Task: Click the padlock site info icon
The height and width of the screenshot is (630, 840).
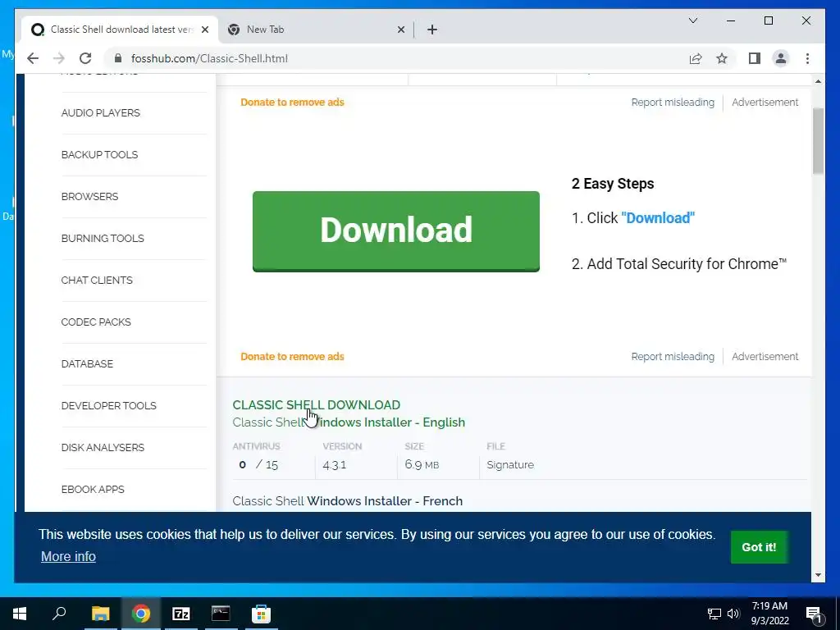Action: point(118,58)
